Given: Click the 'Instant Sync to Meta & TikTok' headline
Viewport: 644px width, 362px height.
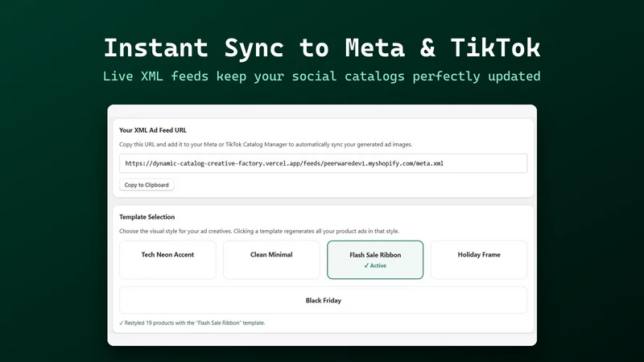Looking at the screenshot, I should click(x=322, y=48).
